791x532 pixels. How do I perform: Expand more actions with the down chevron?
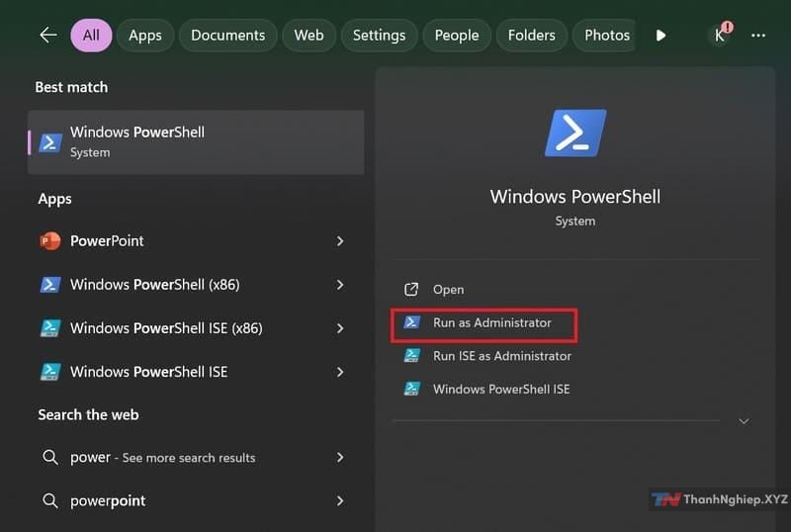coord(744,421)
